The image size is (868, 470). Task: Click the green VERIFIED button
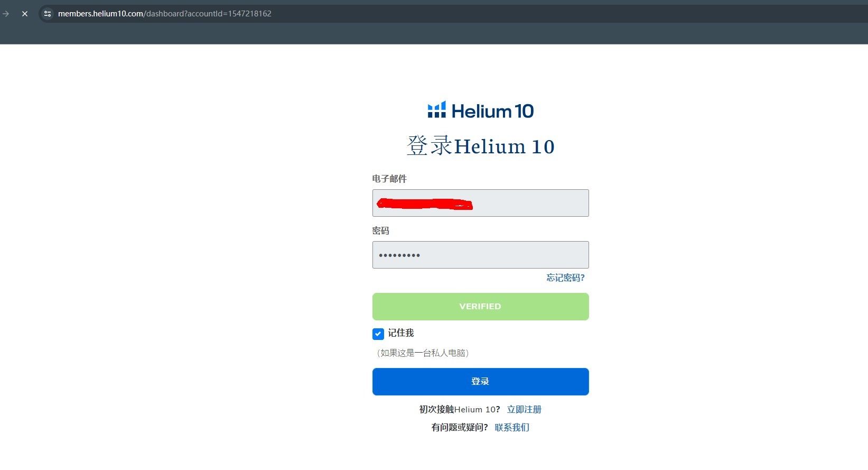click(x=480, y=307)
